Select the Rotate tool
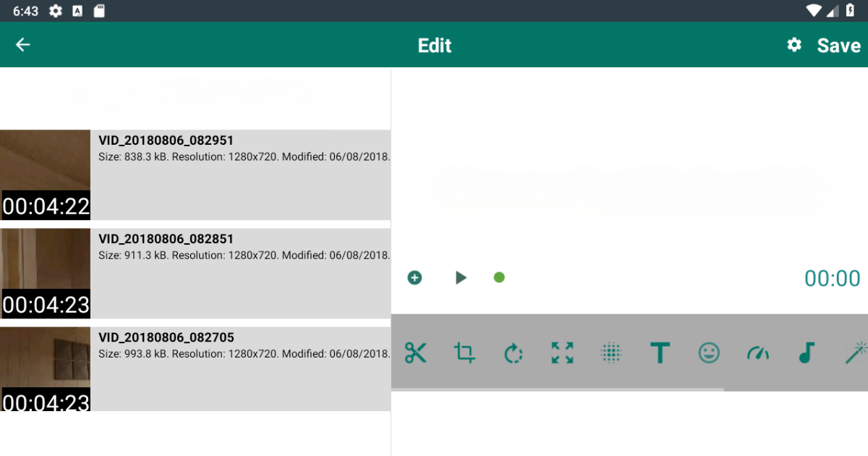 513,353
